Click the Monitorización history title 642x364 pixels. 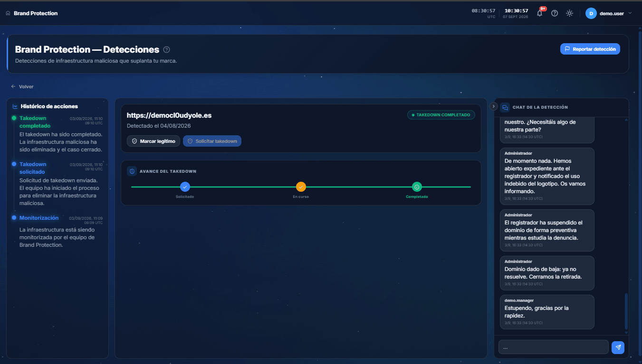(x=39, y=218)
